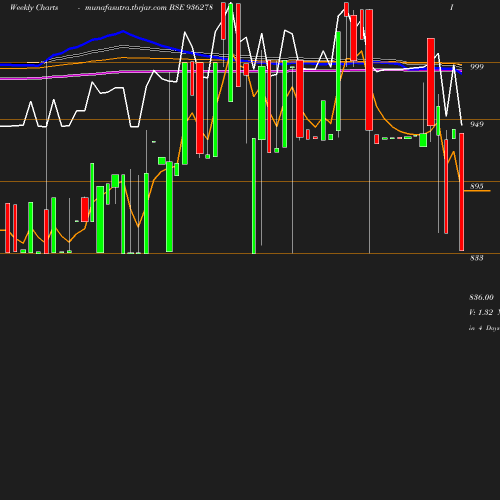
Task: Click the "in 4 Days" text
Action: 484,328
